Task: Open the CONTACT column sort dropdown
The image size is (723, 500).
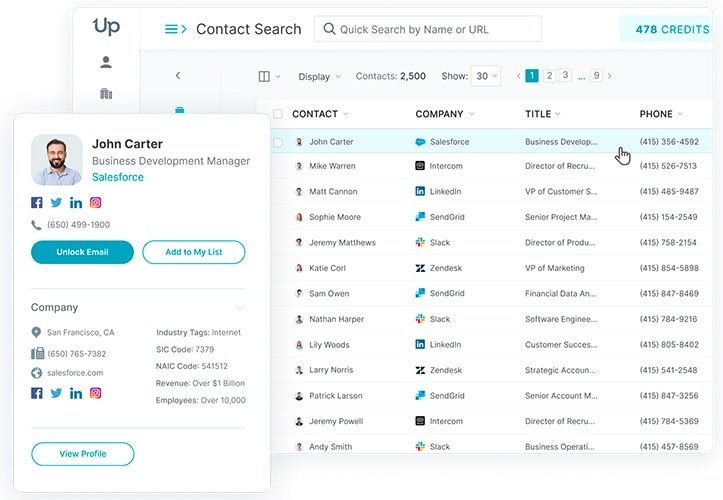Action: [x=346, y=114]
